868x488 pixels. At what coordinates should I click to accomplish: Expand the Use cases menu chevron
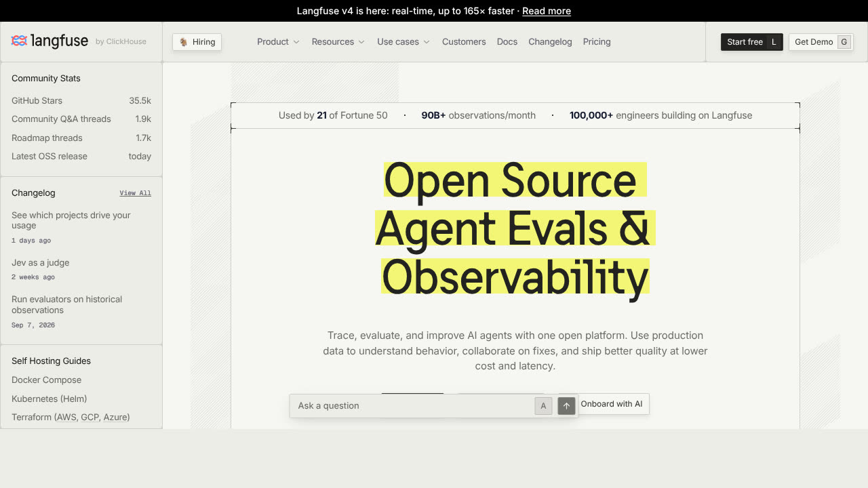click(x=427, y=42)
